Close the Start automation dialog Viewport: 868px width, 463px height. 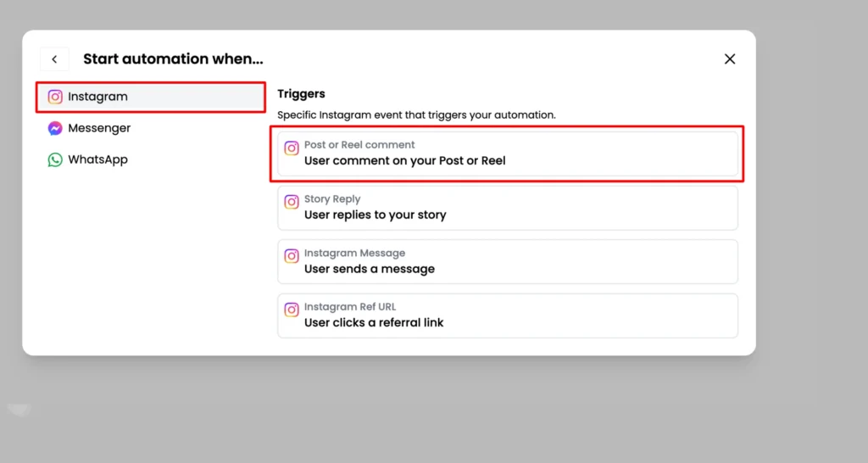point(730,59)
